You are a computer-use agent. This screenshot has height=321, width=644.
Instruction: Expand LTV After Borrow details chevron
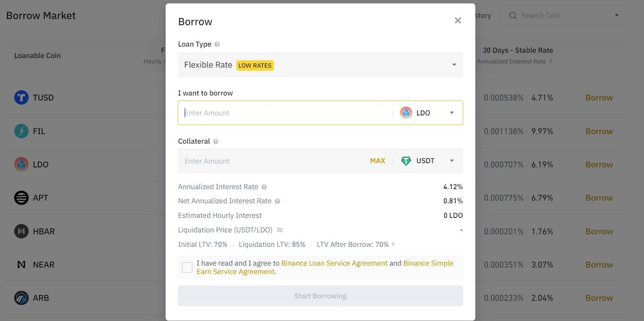coord(393,244)
